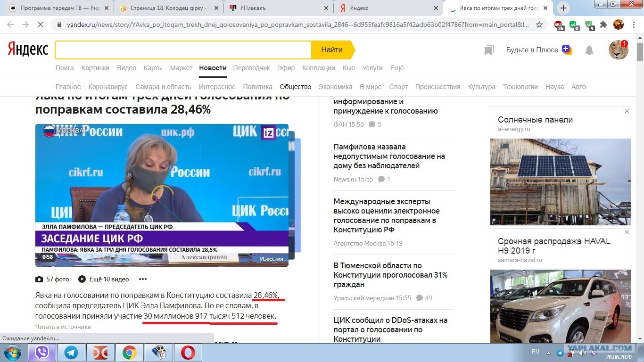644x362 pixels.
Task: Select the Экономика news category
Action: [x=335, y=87]
